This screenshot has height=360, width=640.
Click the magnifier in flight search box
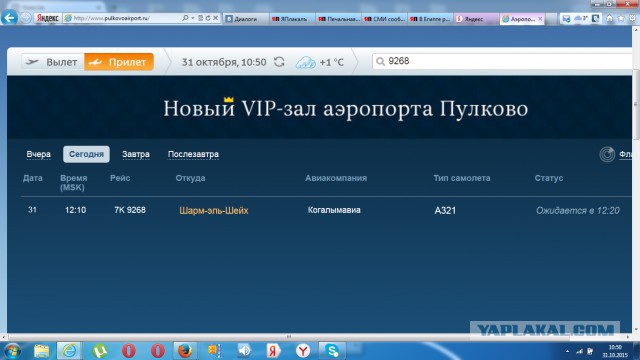(x=380, y=62)
